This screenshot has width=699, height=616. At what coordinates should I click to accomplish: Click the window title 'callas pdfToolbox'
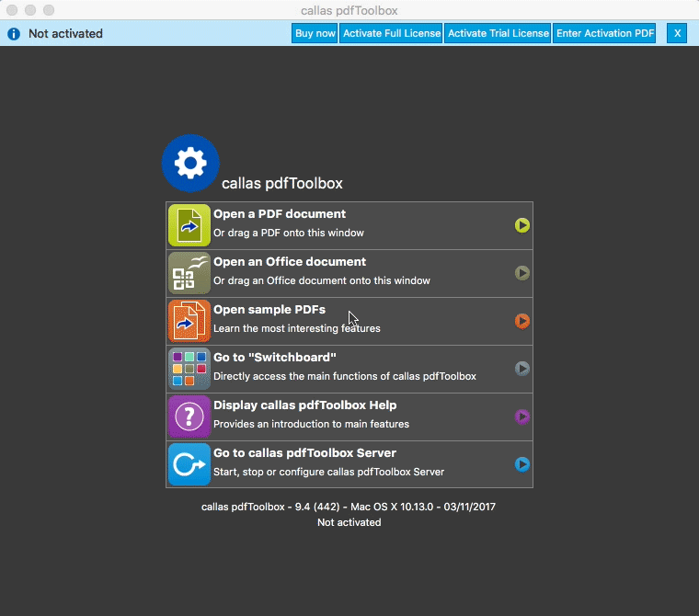click(x=349, y=10)
